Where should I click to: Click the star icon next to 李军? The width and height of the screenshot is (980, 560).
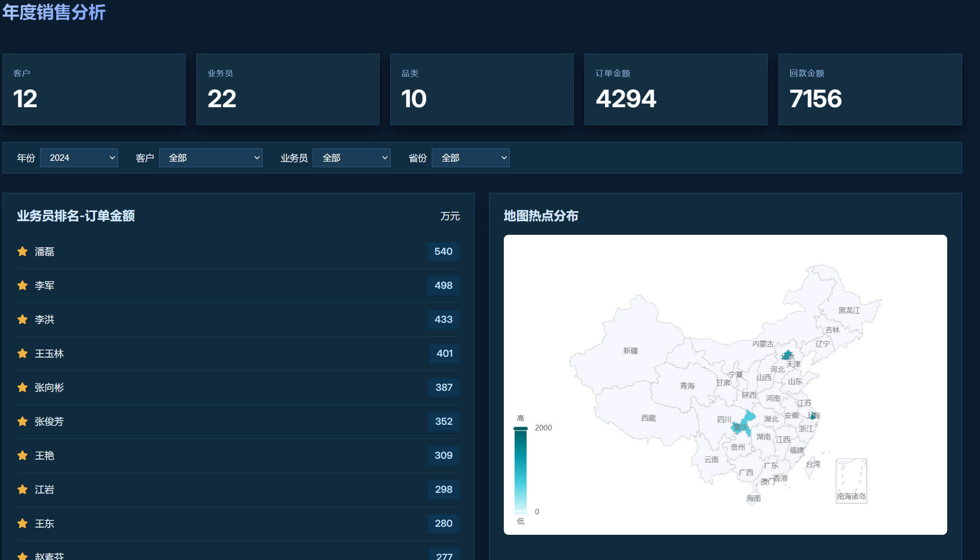[22, 286]
